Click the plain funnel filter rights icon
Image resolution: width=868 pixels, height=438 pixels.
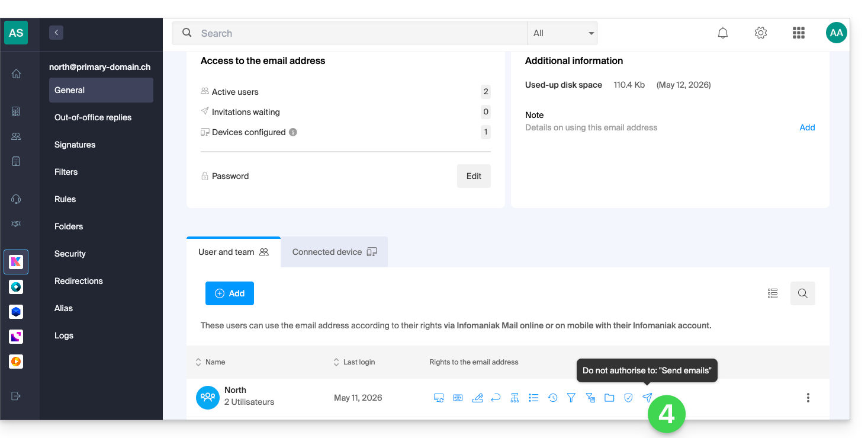pyautogui.click(x=571, y=398)
